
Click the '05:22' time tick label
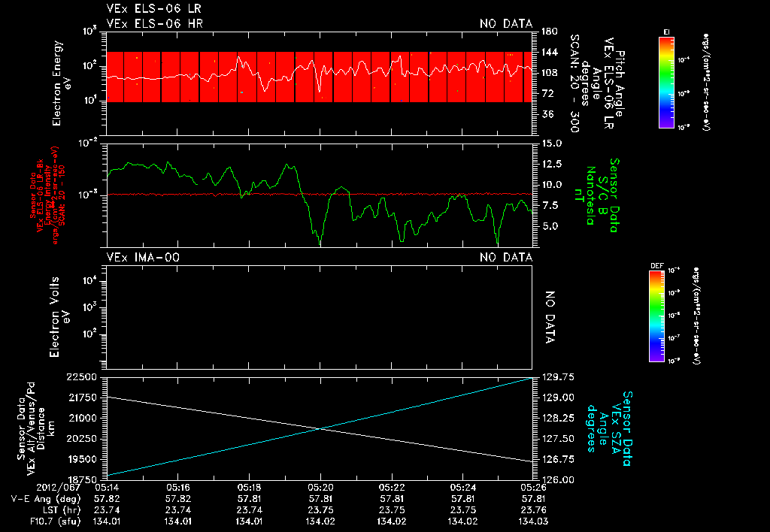click(x=391, y=488)
